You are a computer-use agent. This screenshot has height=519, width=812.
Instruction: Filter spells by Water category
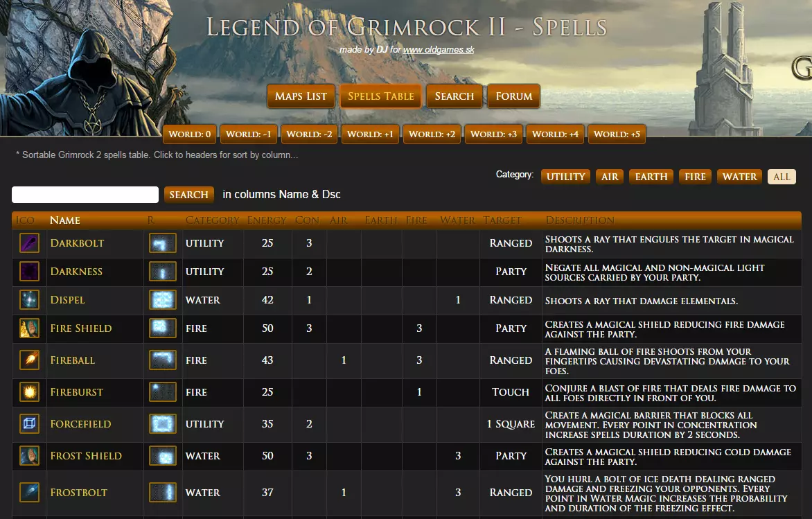point(739,177)
